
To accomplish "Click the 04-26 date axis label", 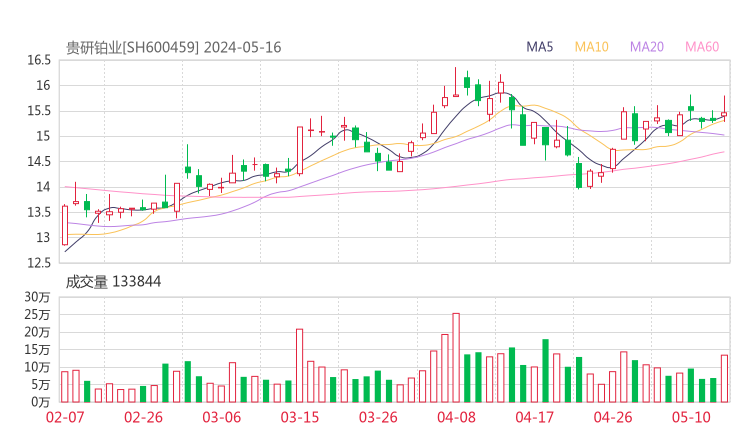I will [x=613, y=417].
